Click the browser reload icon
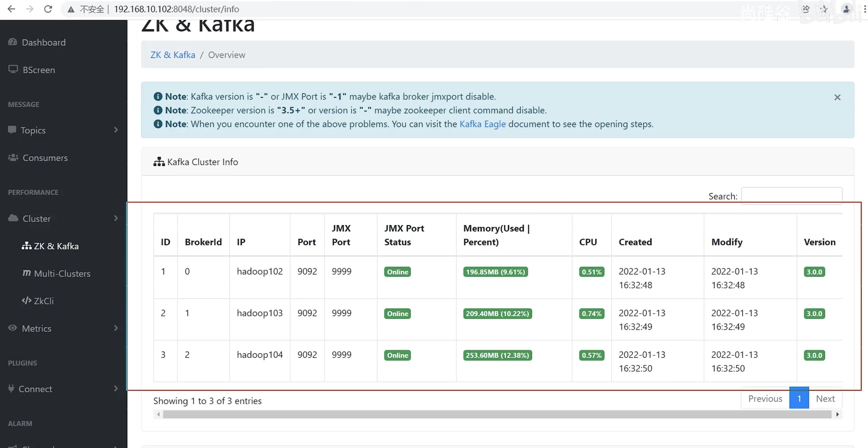 pos(48,9)
